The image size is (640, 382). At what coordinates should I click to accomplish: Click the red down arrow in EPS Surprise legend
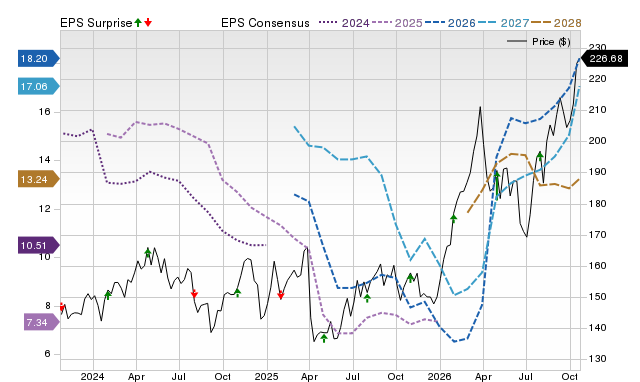[x=148, y=22]
